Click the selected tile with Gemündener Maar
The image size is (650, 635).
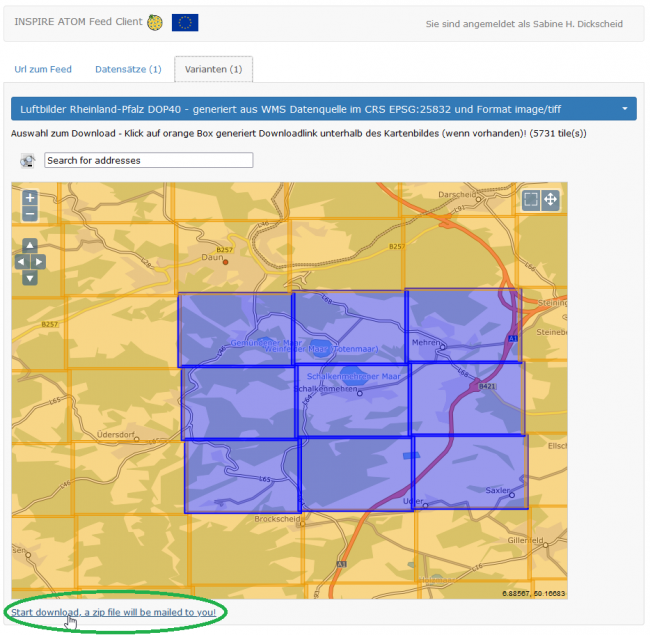click(x=235, y=330)
